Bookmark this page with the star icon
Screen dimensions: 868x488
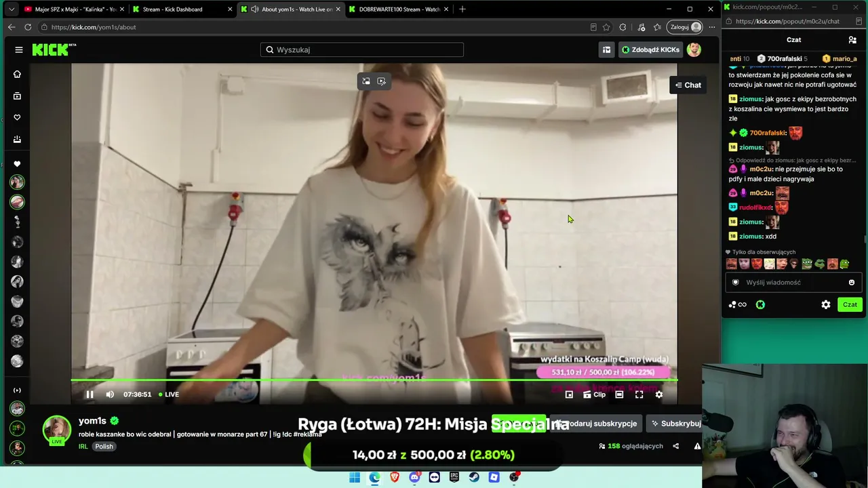click(x=606, y=27)
